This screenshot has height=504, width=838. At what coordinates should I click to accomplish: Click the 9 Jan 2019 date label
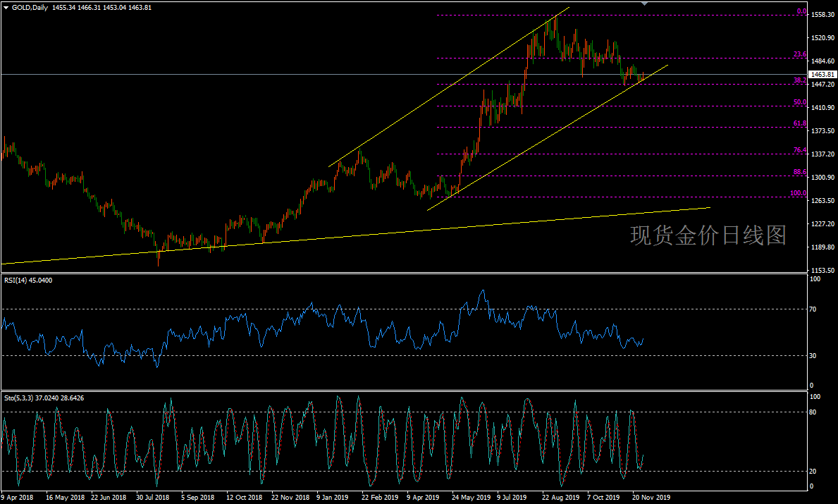[333, 498]
